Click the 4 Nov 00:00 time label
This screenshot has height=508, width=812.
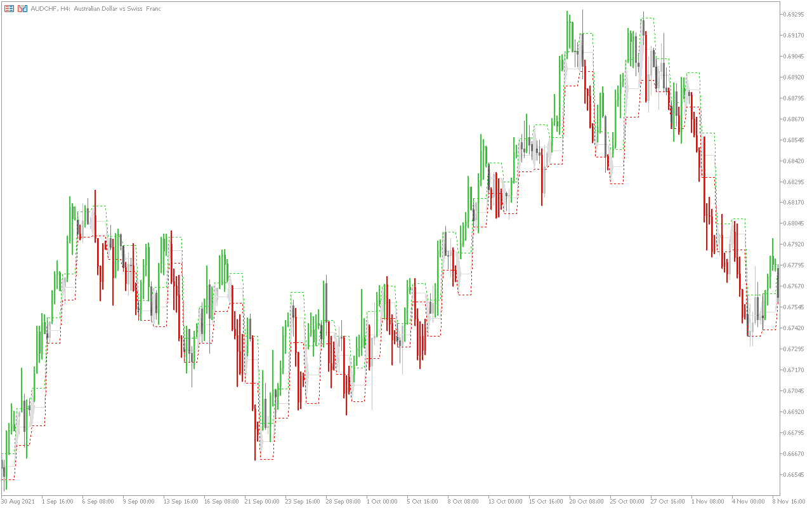(x=748, y=501)
